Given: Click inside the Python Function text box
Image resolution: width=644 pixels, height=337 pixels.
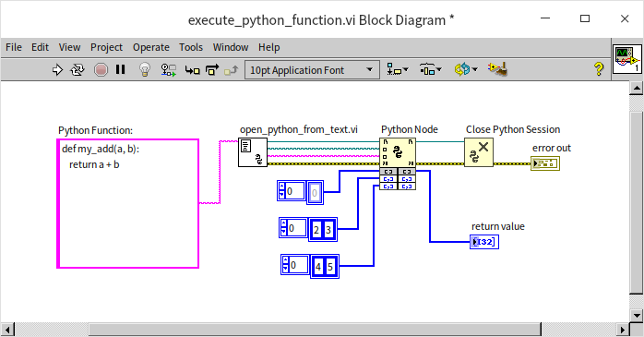Looking at the screenshot, I should (x=127, y=204).
